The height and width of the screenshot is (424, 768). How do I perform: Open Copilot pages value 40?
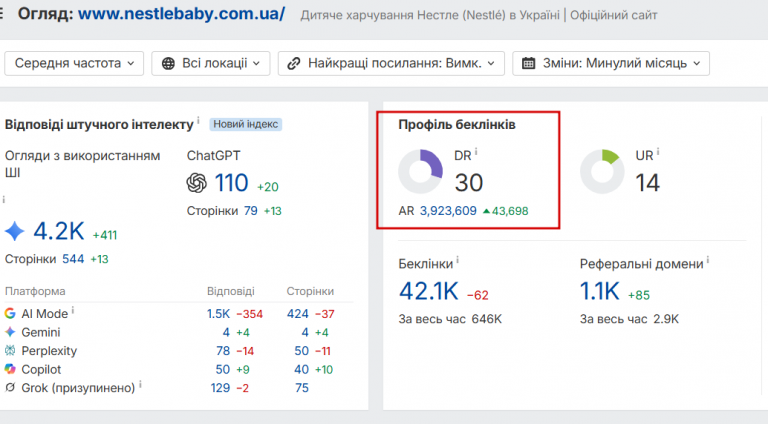[x=302, y=370]
